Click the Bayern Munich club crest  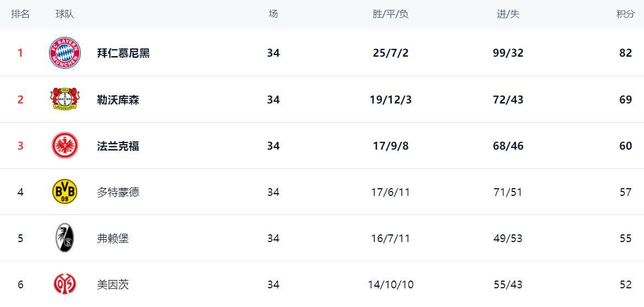pyautogui.click(x=65, y=53)
